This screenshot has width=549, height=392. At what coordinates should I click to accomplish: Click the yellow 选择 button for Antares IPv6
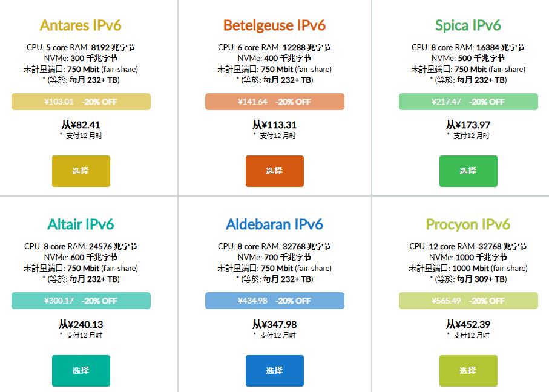pyautogui.click(x=81, y=171)
